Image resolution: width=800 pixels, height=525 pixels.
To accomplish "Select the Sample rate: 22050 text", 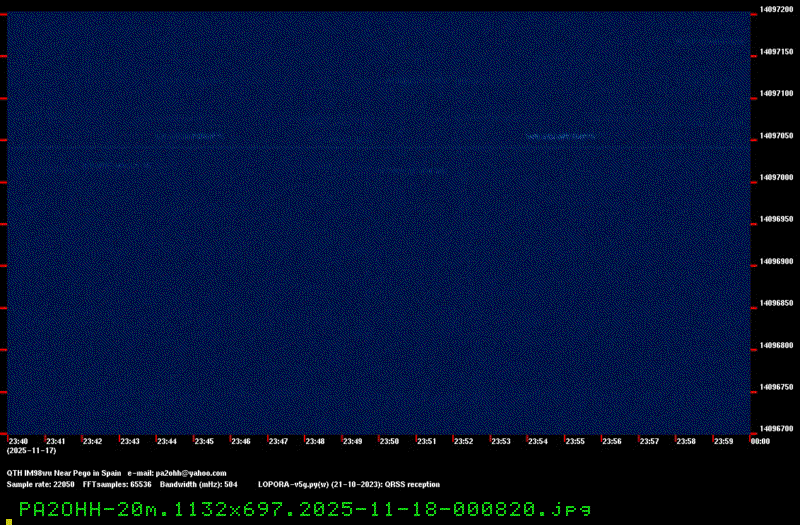I will (x=40, y=485).
